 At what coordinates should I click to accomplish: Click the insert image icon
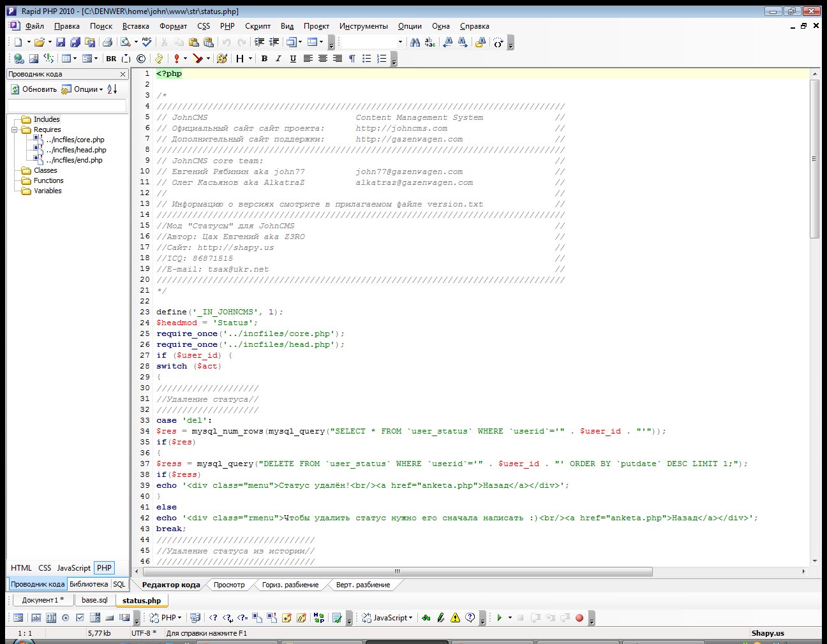[34, 59]
